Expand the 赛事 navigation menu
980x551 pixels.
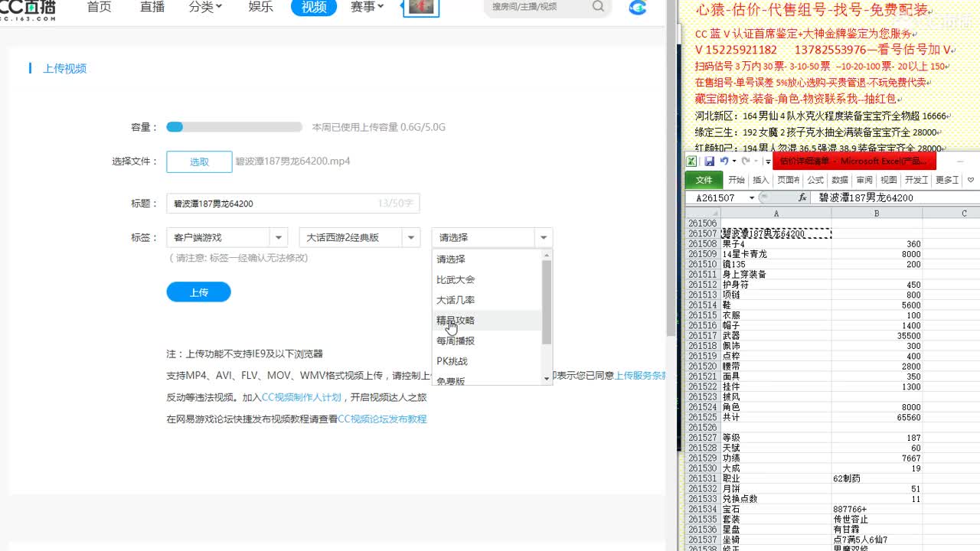pyautogui.click(x=367, y=7)
